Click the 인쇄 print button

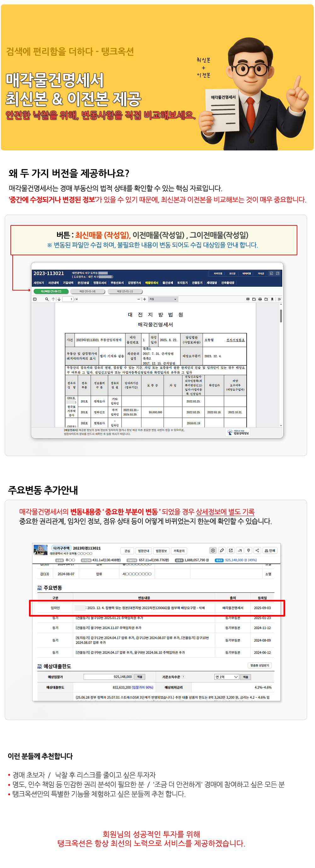270,550
